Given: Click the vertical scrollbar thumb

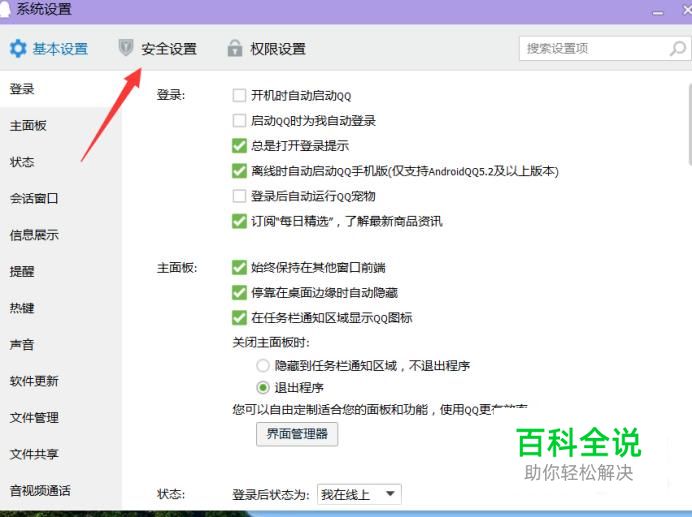Looking at the screenshot, I should pos(689,125).
